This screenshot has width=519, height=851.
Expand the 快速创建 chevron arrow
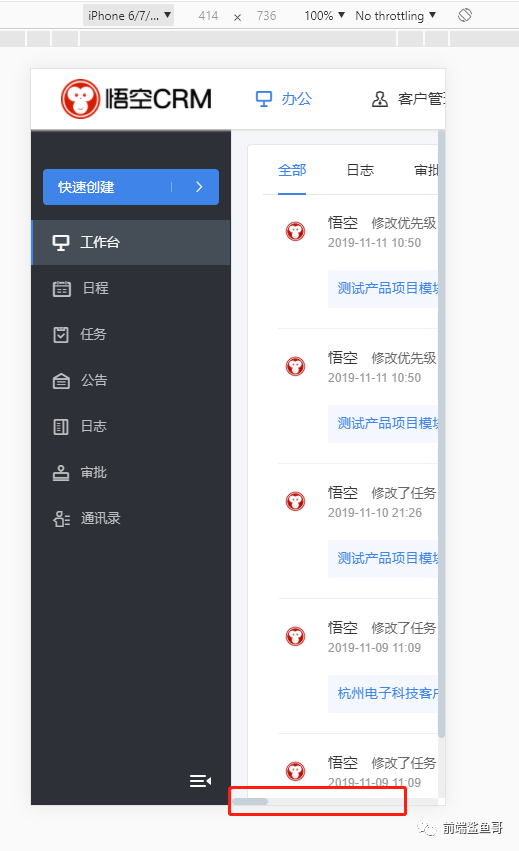click(x=199, y=187)
